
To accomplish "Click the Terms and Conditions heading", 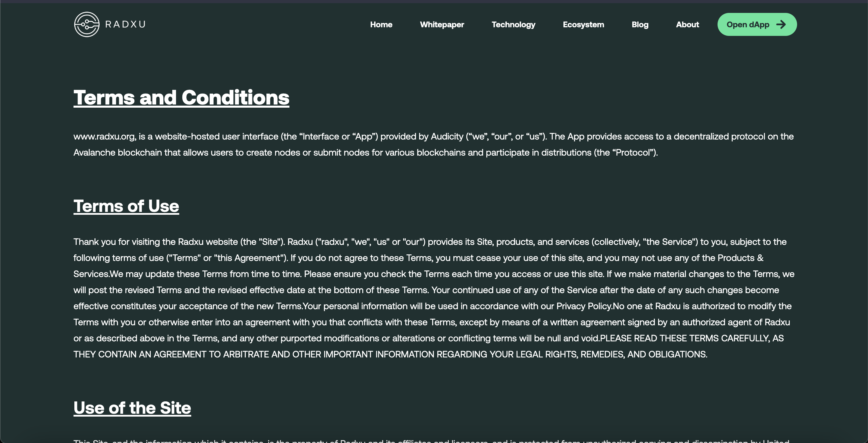I will 181,97.
